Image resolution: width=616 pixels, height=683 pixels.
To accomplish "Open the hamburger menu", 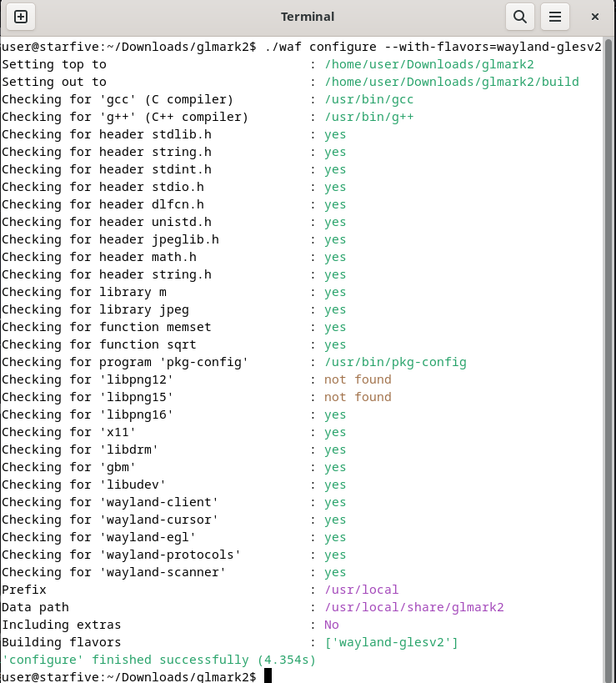I will 554,17.
